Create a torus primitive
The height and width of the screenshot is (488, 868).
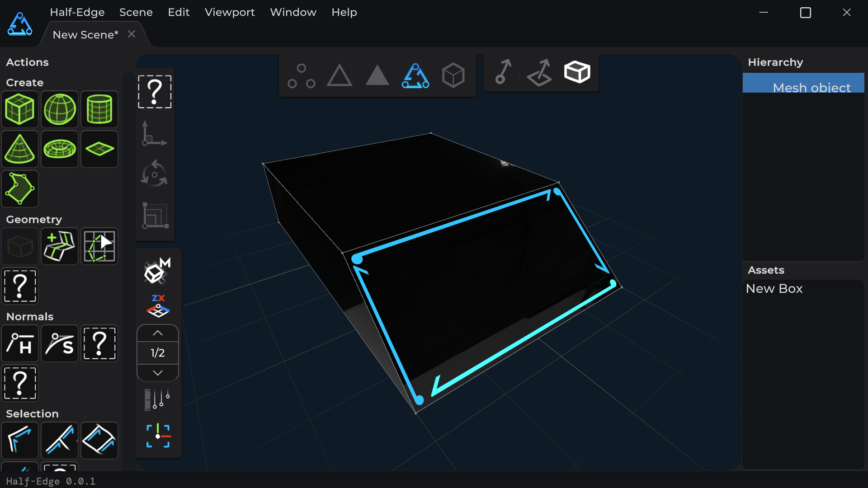click(x=60, y=149)
